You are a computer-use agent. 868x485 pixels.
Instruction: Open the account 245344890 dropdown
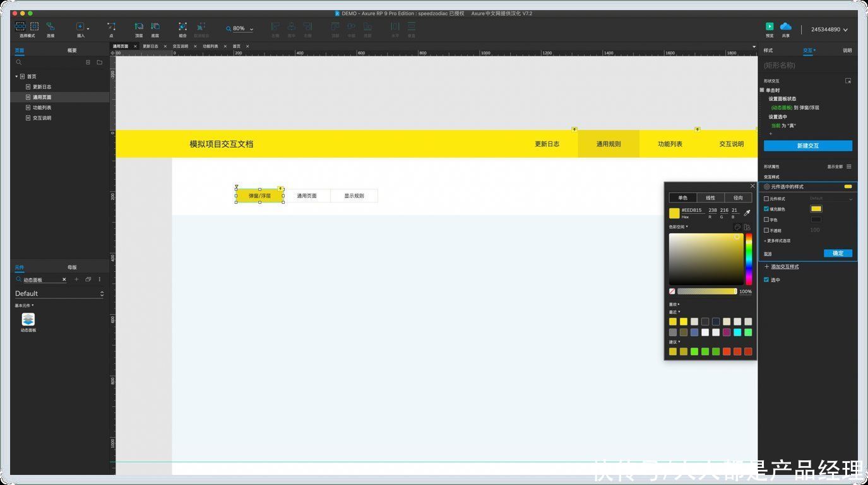click(829, 30)
